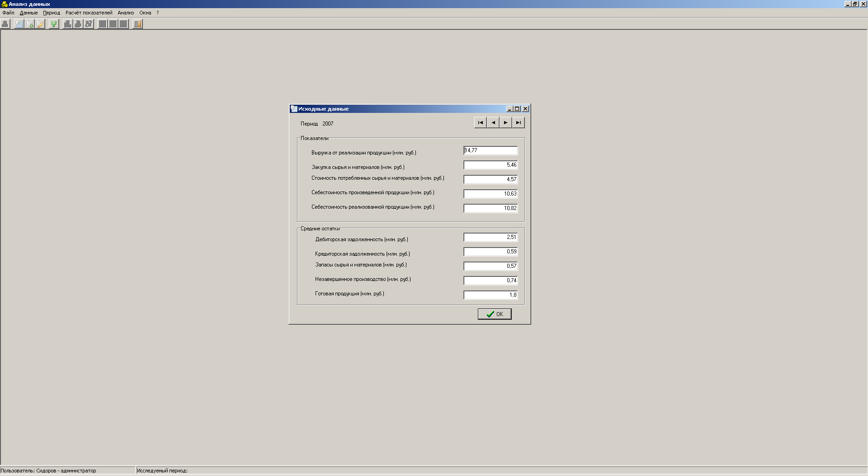
Task: Go to next period record
Action: click(506, 122)
